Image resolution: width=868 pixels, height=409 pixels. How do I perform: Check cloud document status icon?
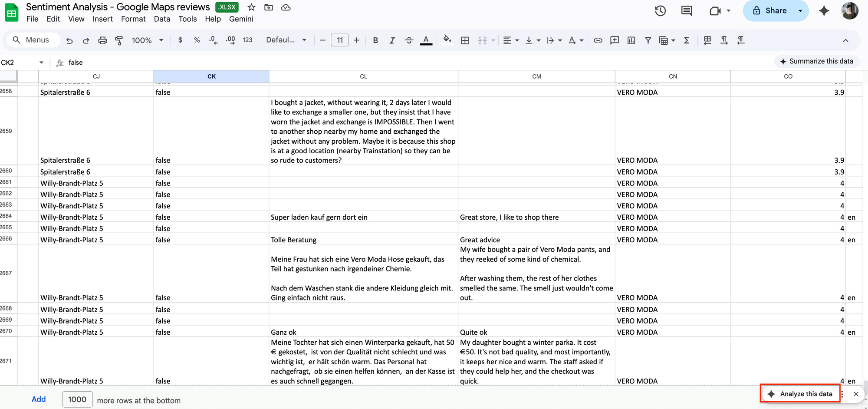(x=286, y=7)
